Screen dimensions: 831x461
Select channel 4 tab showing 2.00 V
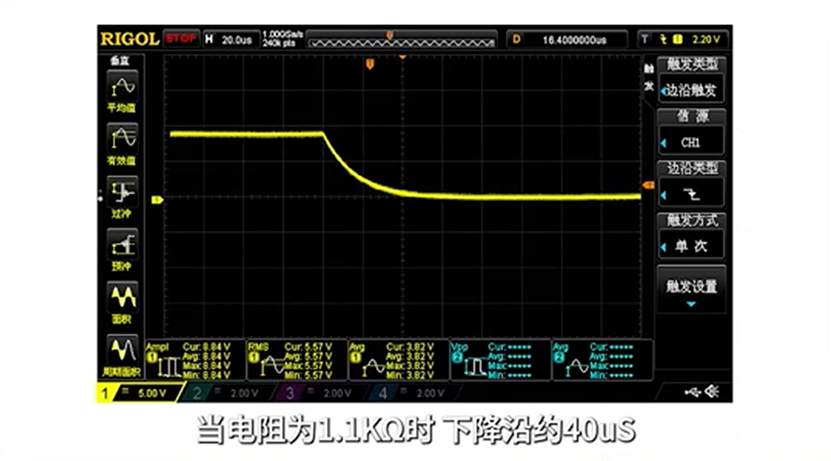click(415, 393)
